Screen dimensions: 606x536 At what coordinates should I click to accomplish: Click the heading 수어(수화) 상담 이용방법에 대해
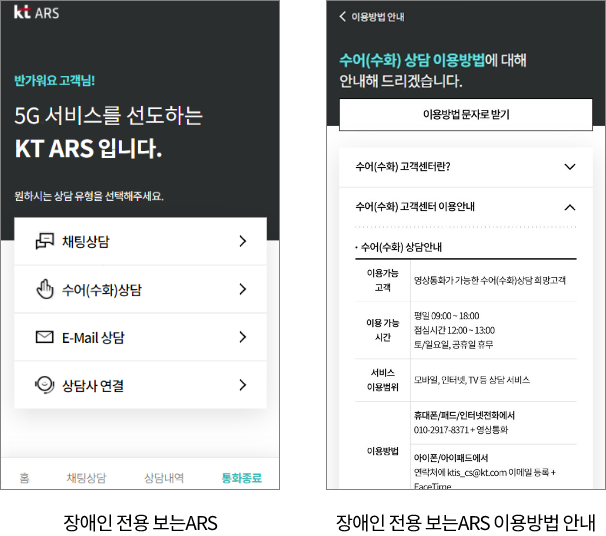(433, 60)
